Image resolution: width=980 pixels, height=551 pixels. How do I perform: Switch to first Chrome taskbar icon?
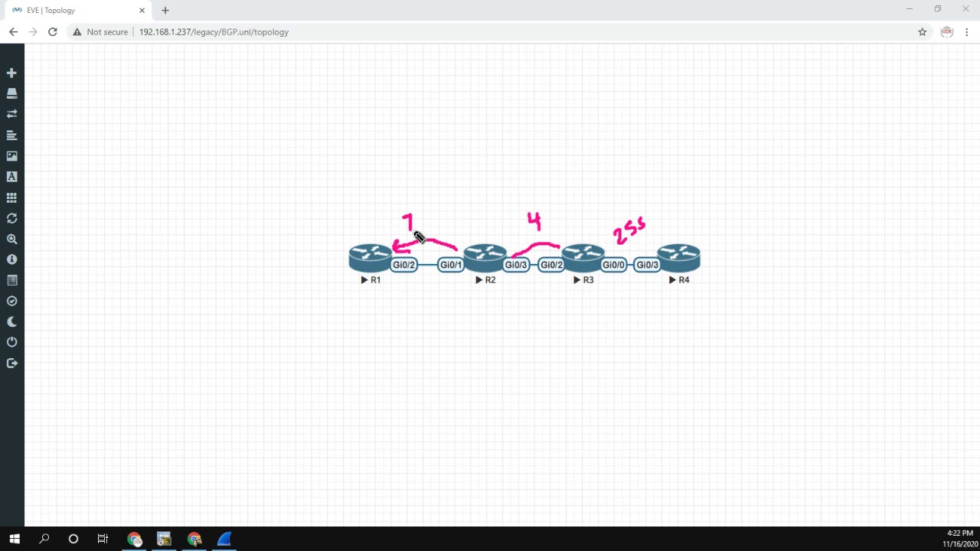point(135,539)
